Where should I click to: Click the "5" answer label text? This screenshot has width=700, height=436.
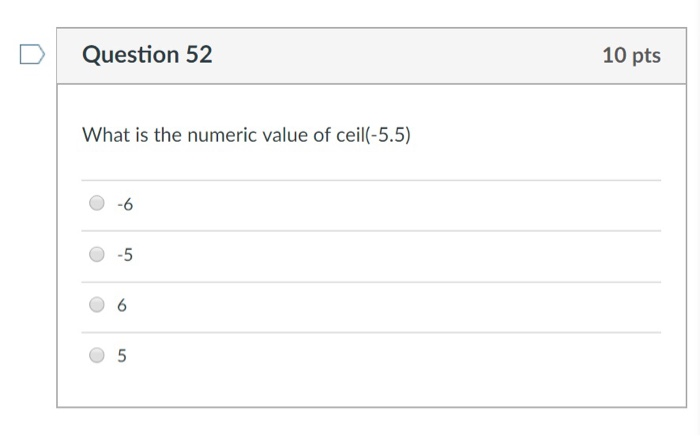click(x=122, y=356)
